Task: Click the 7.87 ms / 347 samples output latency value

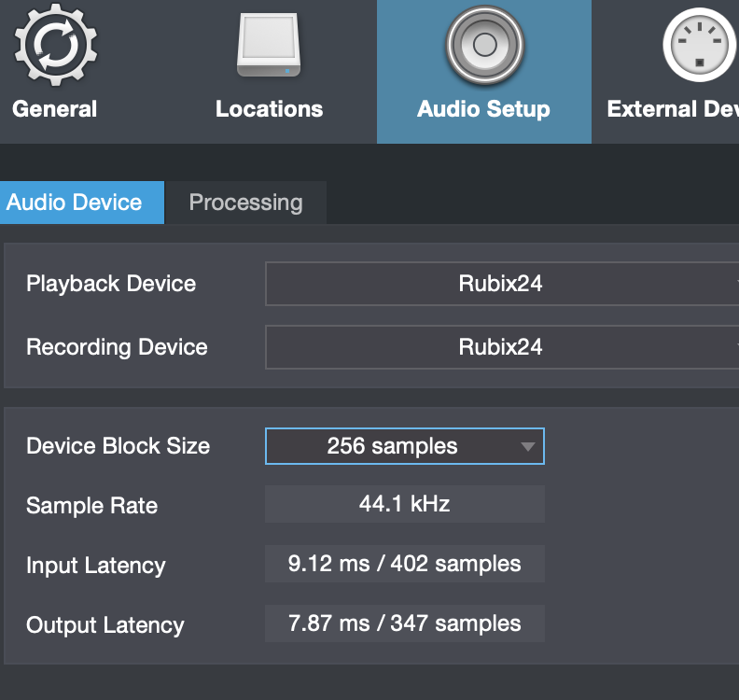Action: [405, 623]
